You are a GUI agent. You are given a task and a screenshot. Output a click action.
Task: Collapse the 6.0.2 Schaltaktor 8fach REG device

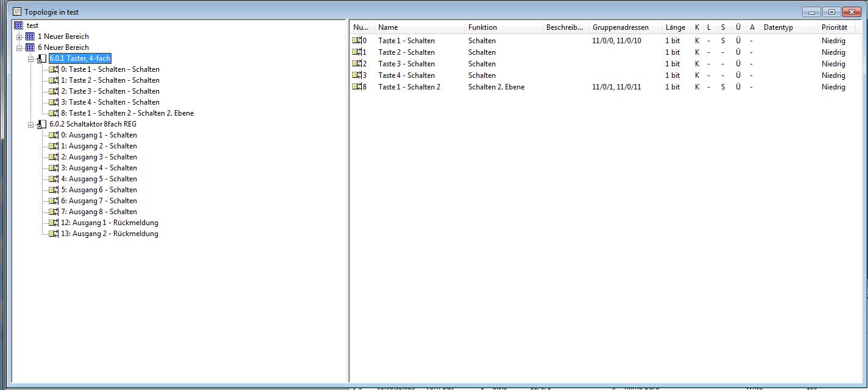30,125
